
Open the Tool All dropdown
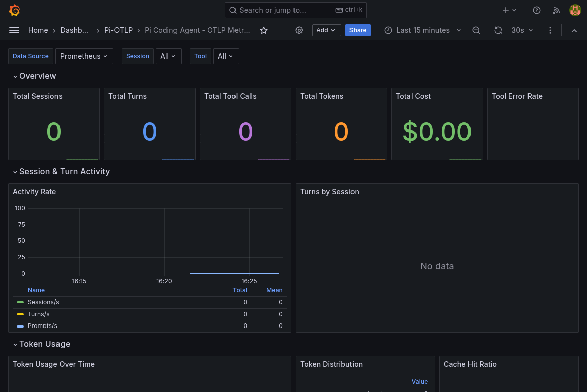pyautogui.click(x=226, y=56)
